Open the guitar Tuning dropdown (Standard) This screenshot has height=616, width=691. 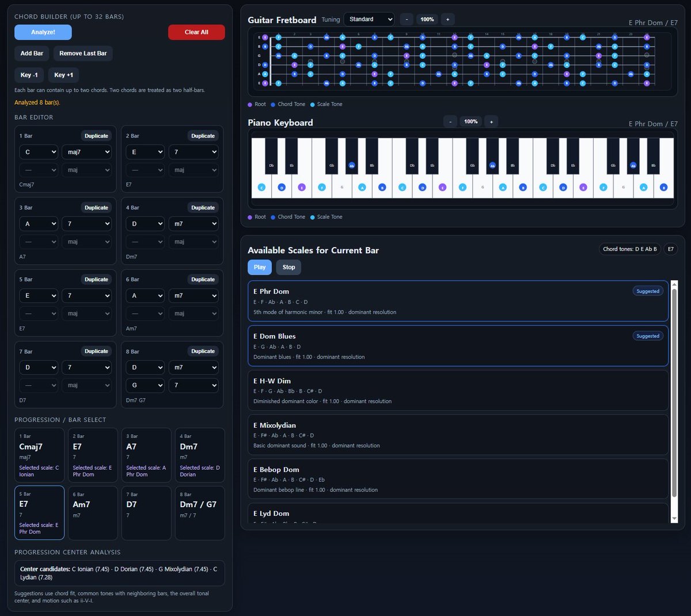(369, 20)
